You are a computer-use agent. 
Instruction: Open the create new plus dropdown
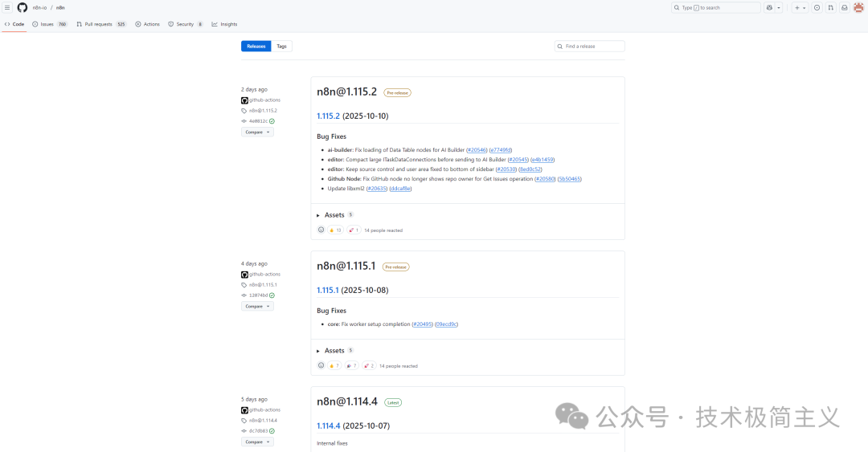point(800,8)
